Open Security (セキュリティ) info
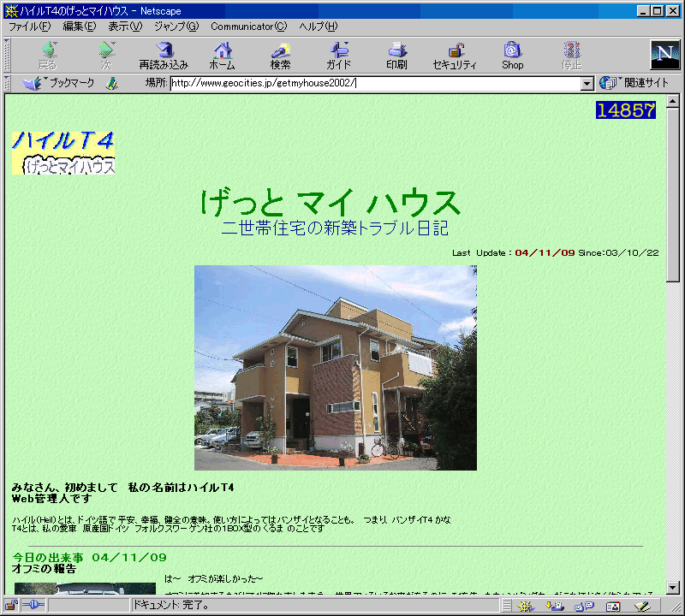 pyautogui.click(x=455, y=56)
